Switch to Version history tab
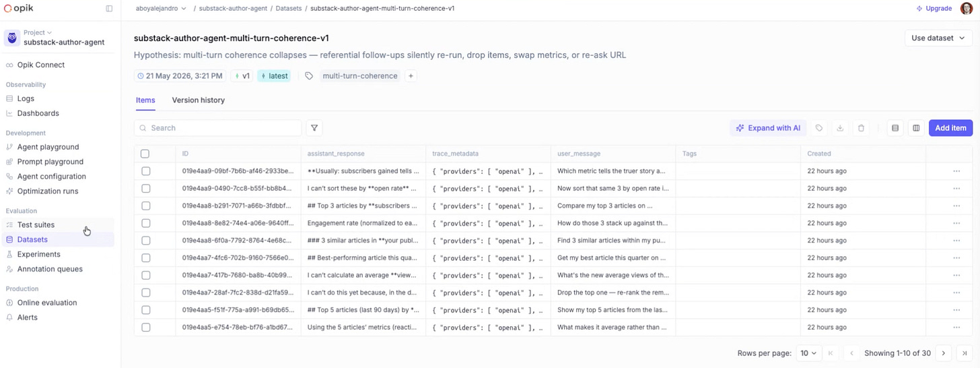 click(x=199, y=100)
